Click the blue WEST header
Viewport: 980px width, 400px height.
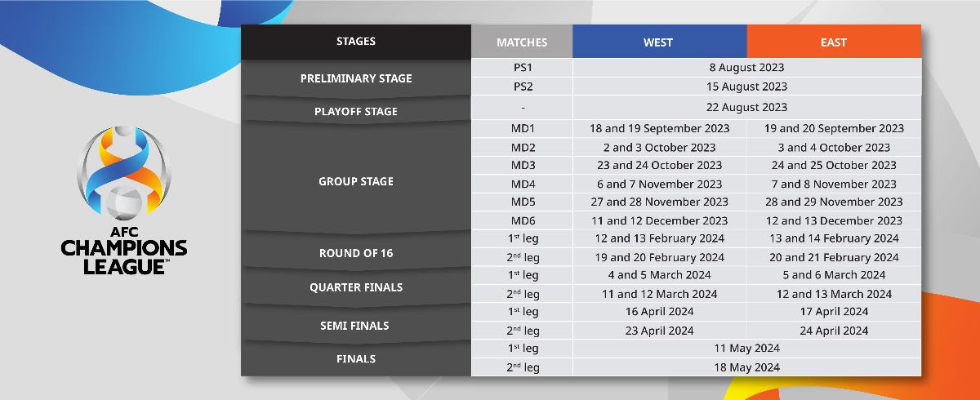(x=658, y=42)
